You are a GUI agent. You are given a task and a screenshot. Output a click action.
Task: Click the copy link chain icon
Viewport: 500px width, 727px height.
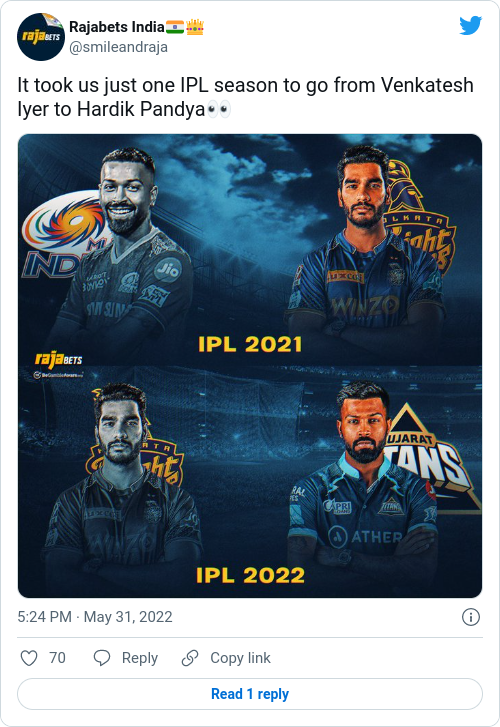190,658
